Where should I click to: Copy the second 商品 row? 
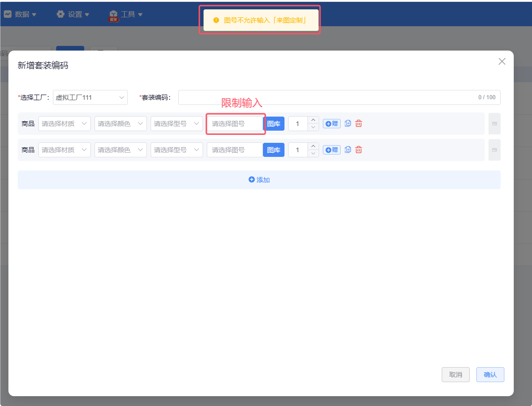[348, 150]
